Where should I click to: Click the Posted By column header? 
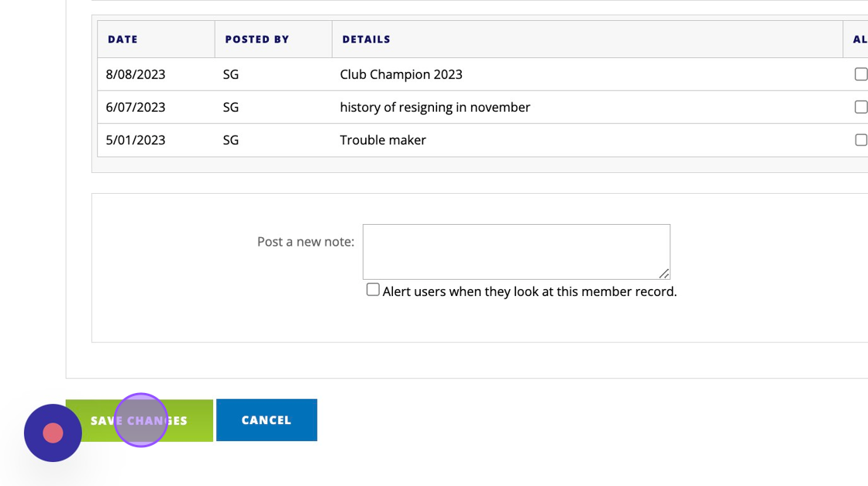pos(257,40)
